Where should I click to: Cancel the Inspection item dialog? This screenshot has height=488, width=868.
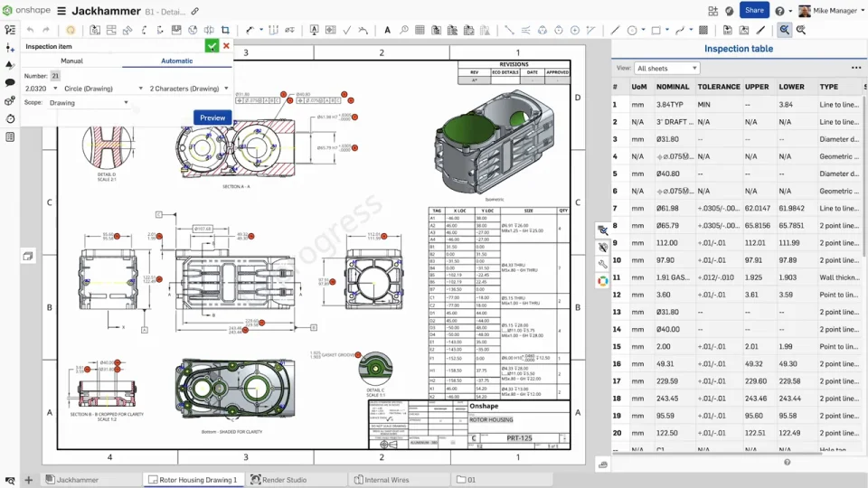[226, 46]
